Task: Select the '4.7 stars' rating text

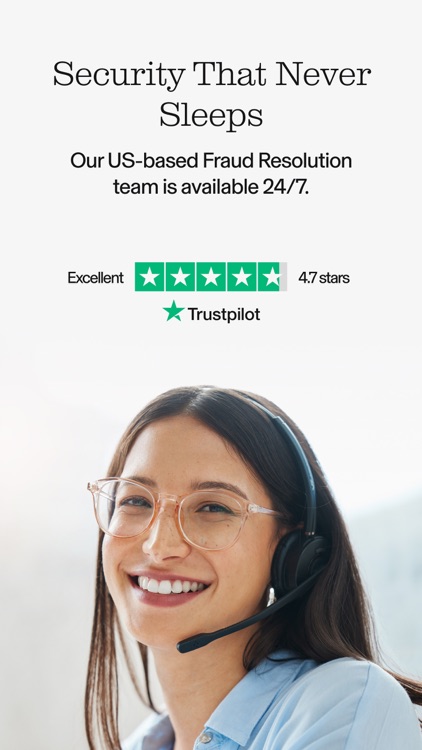Action: (324, 277)
